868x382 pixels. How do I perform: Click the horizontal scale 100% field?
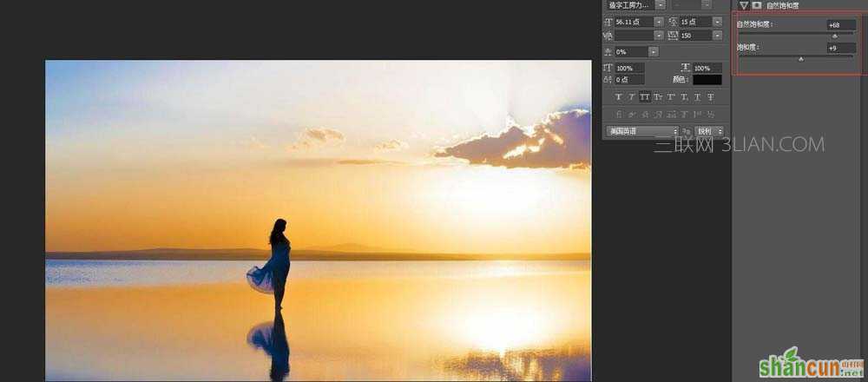tap(707, 68)
